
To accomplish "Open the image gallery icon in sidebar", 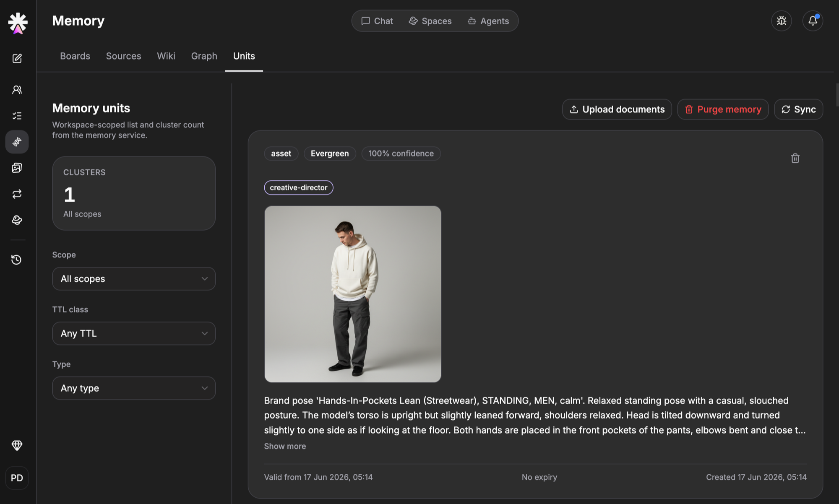I will coord(17,168).
